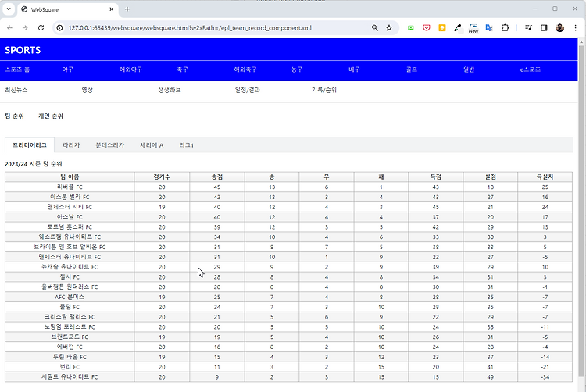Image resolution: width=586 pixels, height=392 pixels.
Task: Open the Chrome three-dot menu
Action: pyautogui.click(x=575, y=28)
